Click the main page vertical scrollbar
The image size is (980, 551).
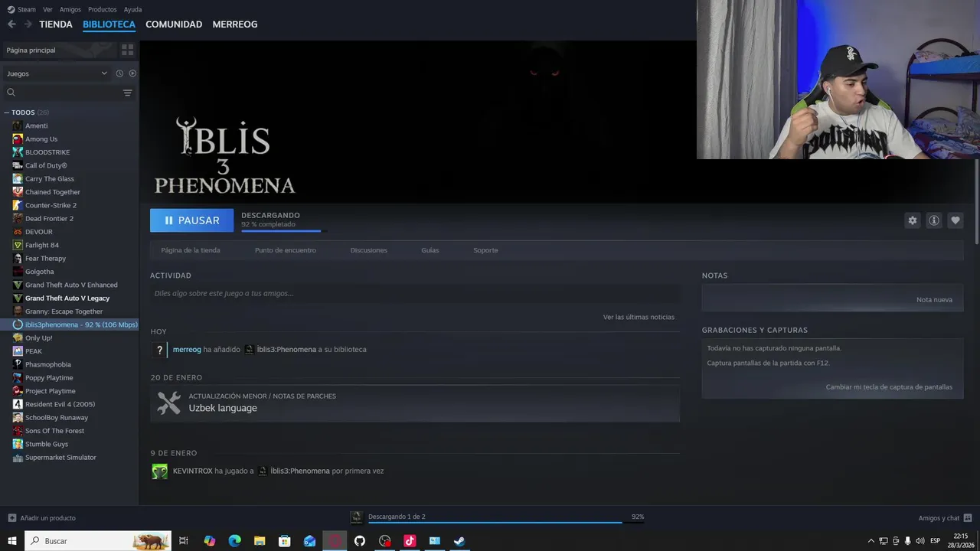977,202
